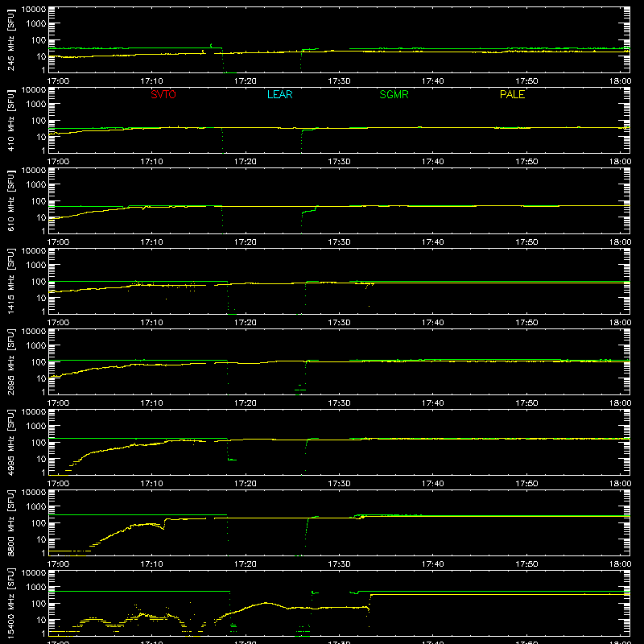Click the yellow PALE station label

point(512,94)
